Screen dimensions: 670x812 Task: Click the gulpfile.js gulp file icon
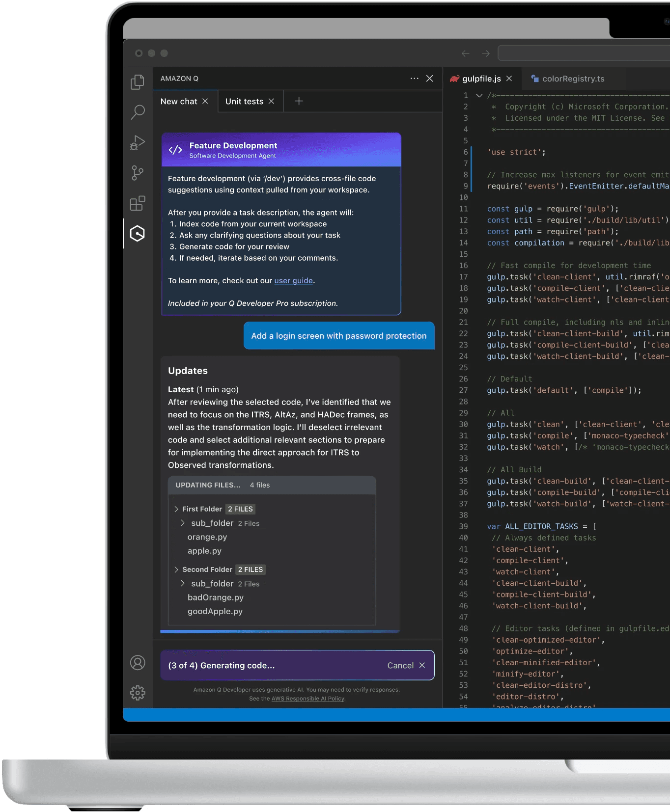pyautogui.click(x=454, y=79)
